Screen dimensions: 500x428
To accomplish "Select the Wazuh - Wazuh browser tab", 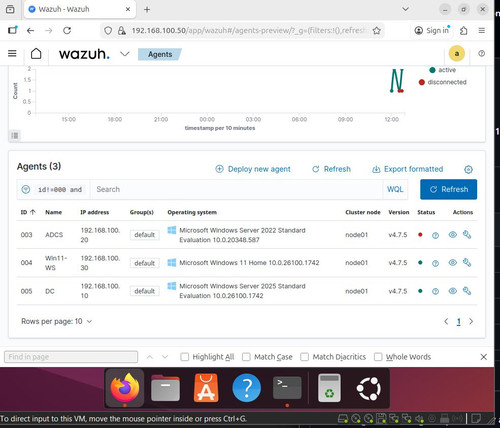I will coord(80,9).
